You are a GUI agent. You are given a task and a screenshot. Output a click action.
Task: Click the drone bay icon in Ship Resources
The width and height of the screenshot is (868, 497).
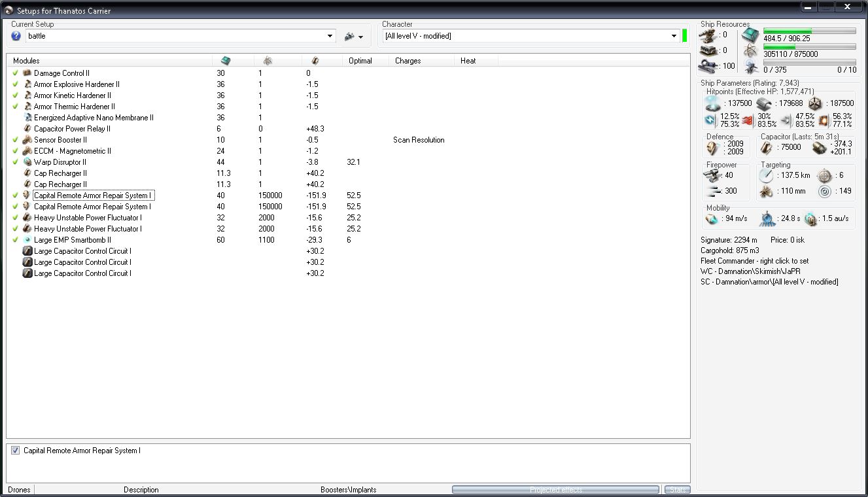coord(750,66)
